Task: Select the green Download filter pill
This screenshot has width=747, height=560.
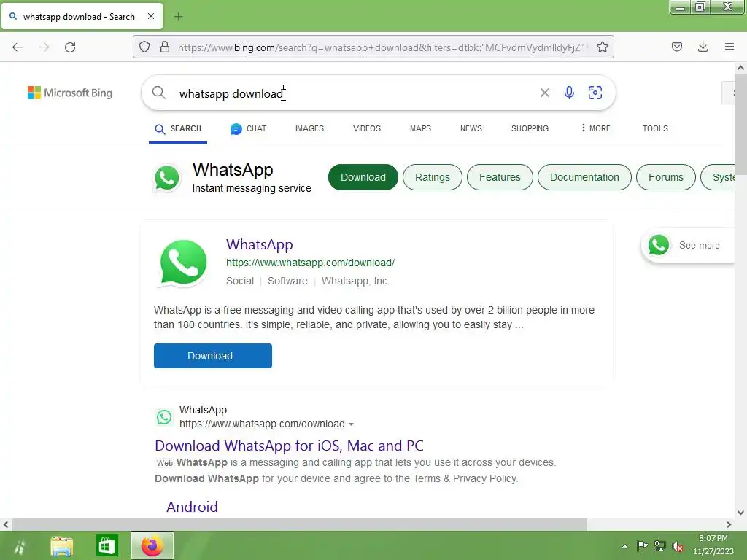Action: (363, 177)
